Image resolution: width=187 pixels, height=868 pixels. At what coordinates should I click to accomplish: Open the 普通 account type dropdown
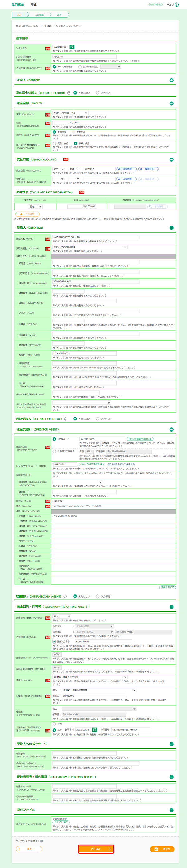pyautogui.click(x=74, y=169)
